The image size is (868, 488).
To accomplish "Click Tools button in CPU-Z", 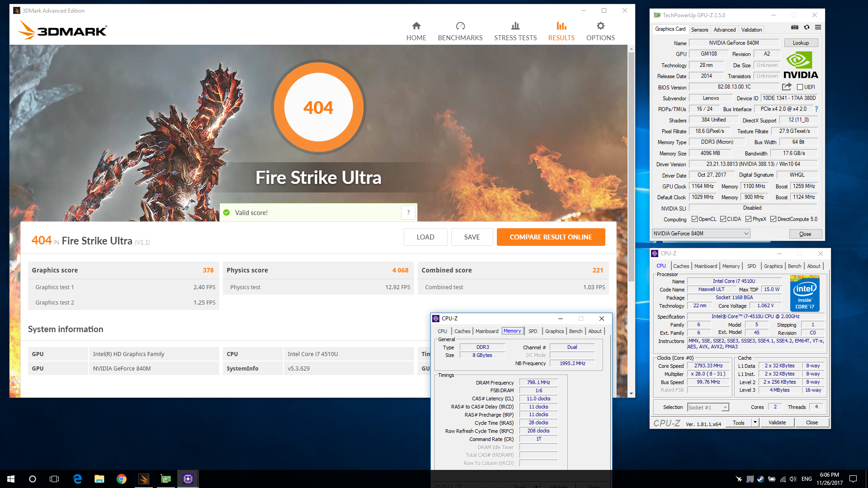I will 738,422.
